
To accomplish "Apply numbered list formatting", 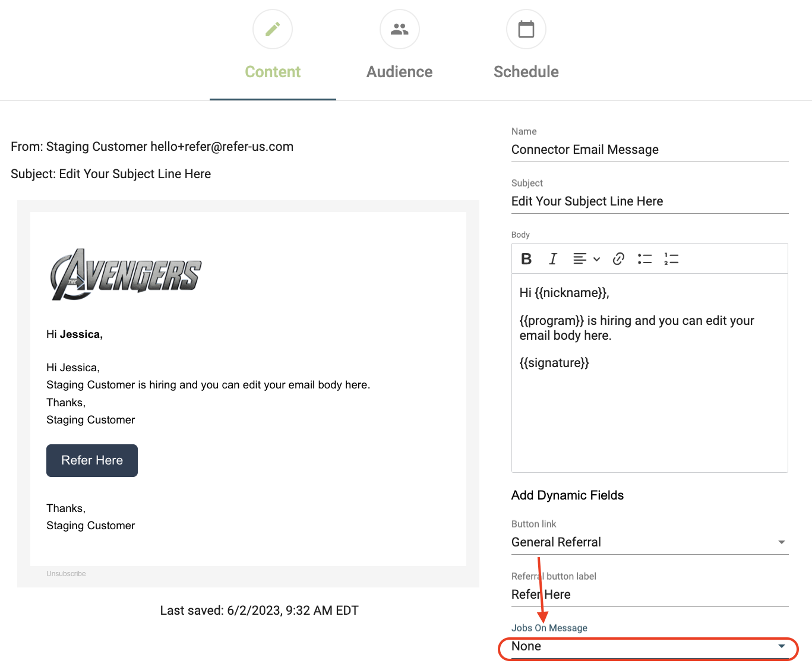I will click(x=671, y=259).
